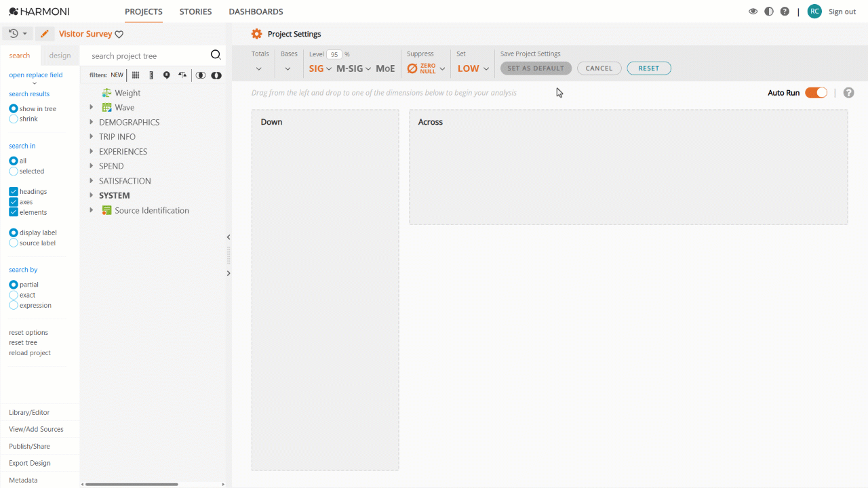Select expression search radio button
868x488 pixels.
[14, 305]
